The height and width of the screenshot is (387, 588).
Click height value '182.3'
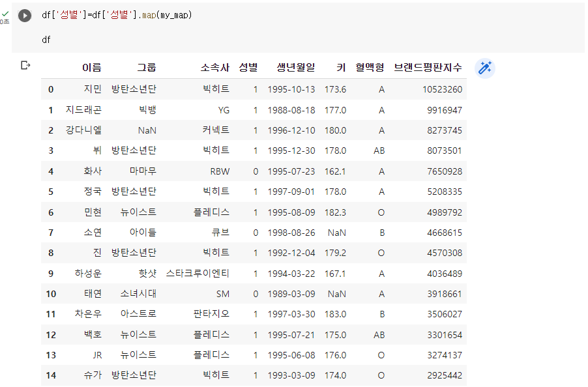[x=335, y=212]
